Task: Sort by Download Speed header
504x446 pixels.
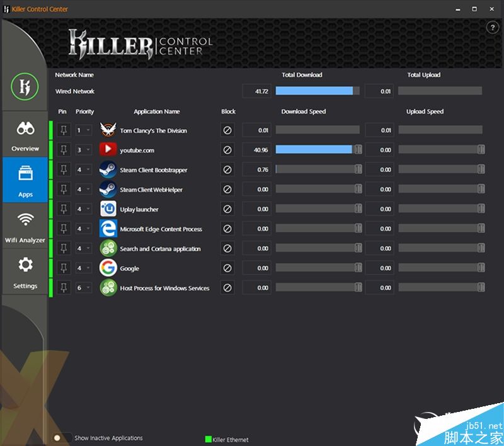Action: (x=304, y=111)
